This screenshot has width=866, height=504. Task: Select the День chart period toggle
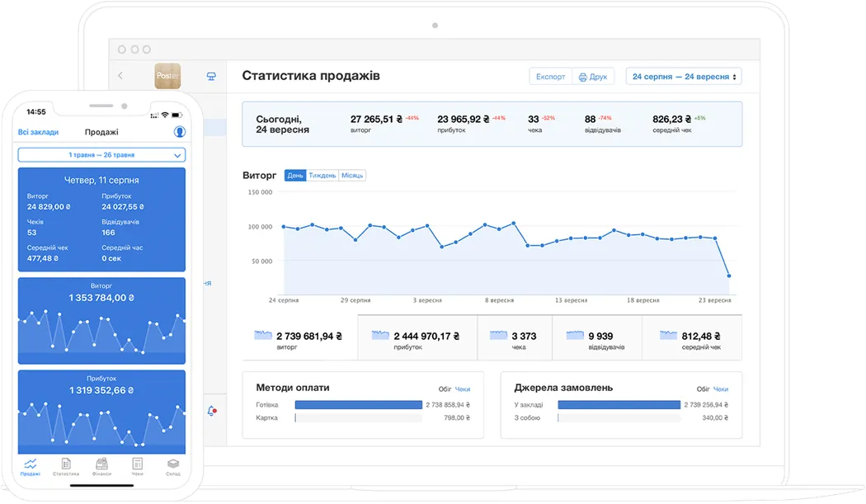(295, 176)
